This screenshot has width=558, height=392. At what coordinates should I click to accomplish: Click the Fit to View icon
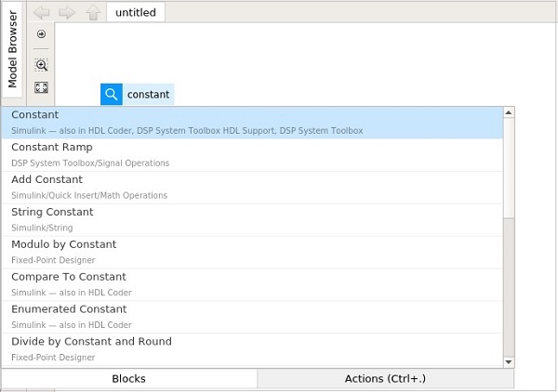(41, 87)
